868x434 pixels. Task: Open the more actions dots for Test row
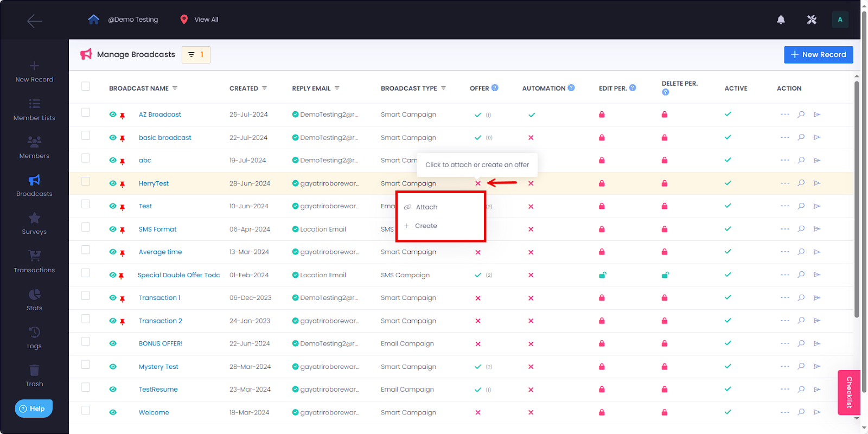click(784, 206)
